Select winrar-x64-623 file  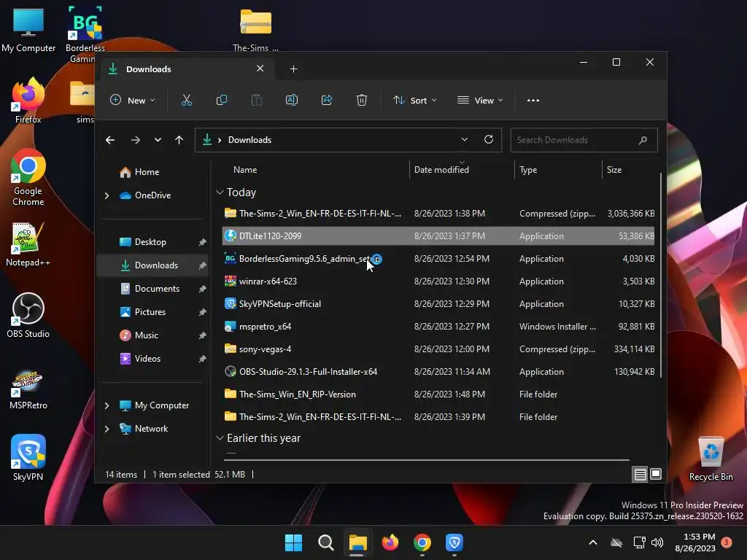coord(438,281)
